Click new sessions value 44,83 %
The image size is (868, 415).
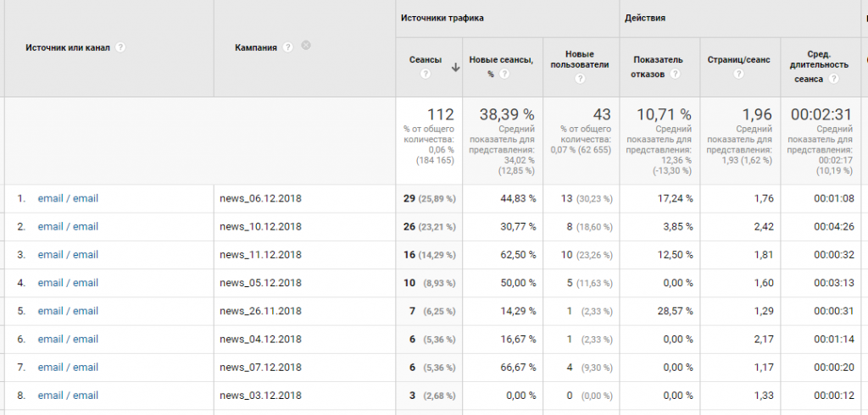coord(516,199)
